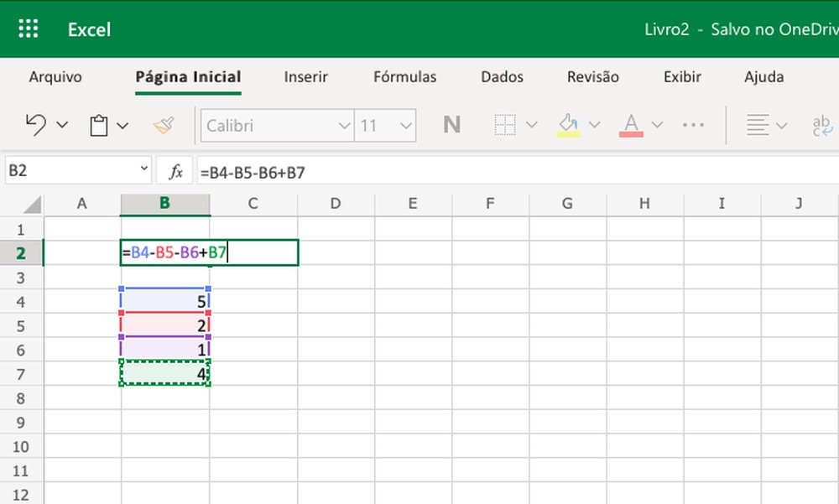Apply bold formatting with the N icon
The width and height of the screenshot is (839, 504).
[451, 123]
